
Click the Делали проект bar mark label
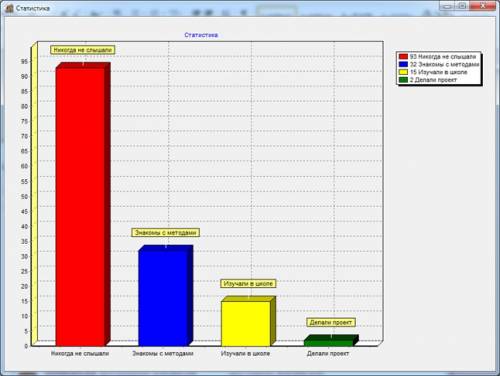331,322
